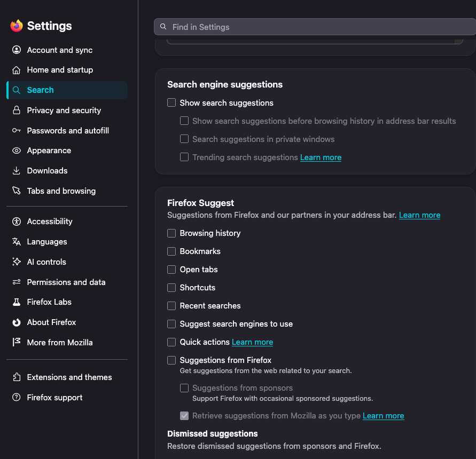Image resolution: width=476 pixels, height=459 pixels.
Task: Click the AI controls sparkle icon
Action: tap(17, 262)
